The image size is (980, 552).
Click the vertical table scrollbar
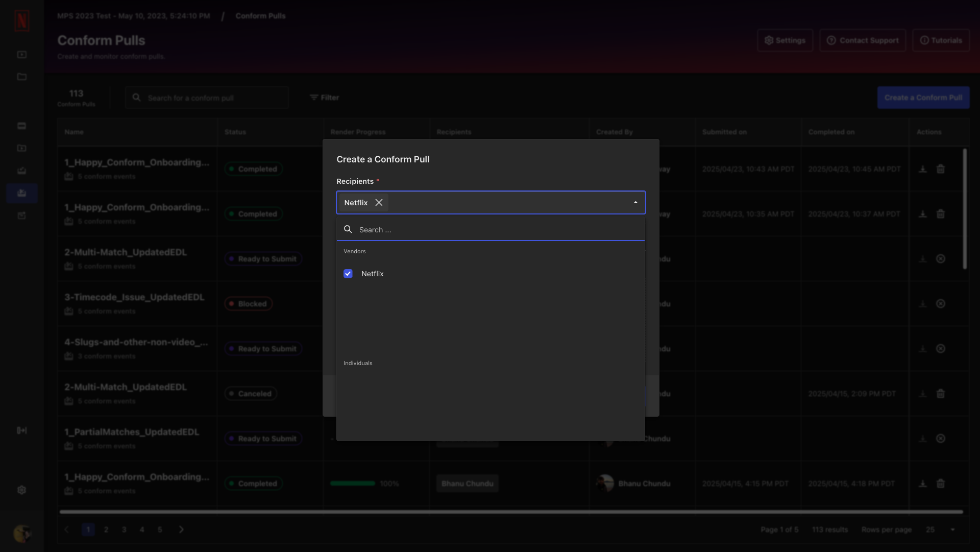click(x=965, y=209)
